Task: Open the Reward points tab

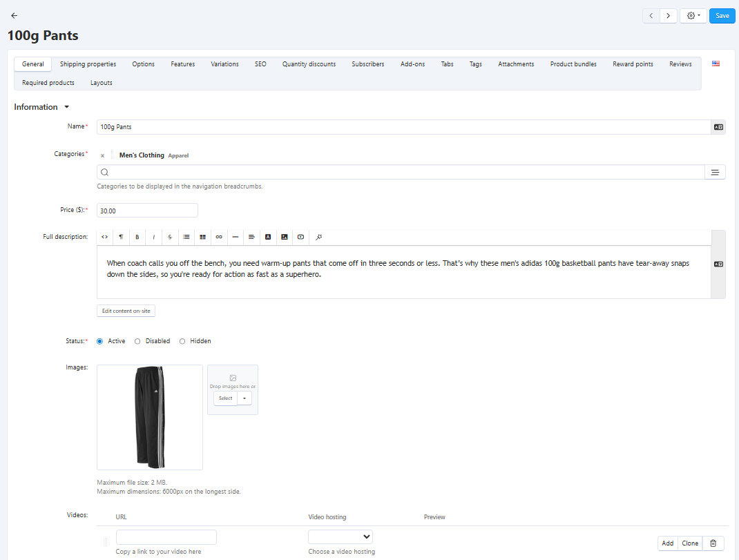Action: [633, 64]
